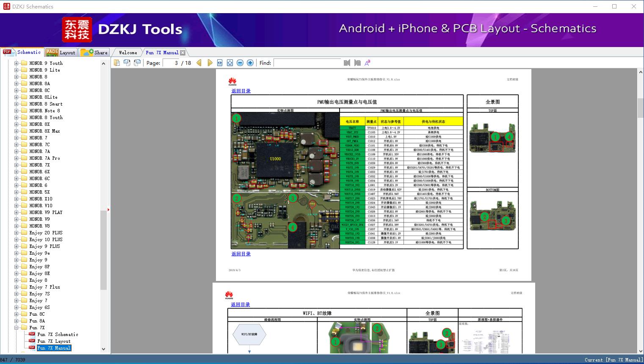Viewport: 644px width, 364px height.
Task: Click the BOTTOM面 board thumbnail on page 3
Action: (493, 215)
